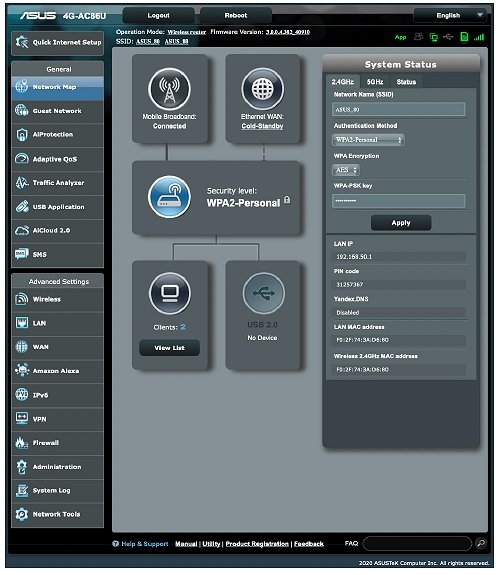Open AiProtection settings

click(58, 135)
